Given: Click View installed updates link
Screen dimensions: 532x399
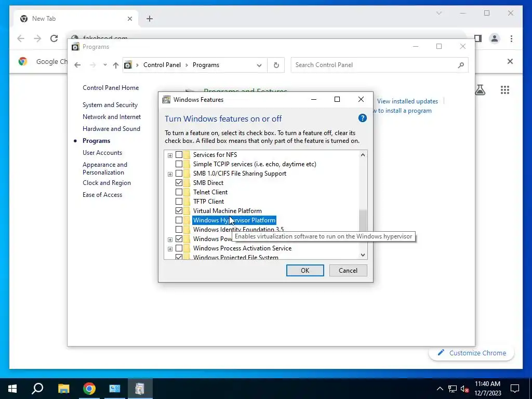Looking at the screenshot, I should 407,101.
